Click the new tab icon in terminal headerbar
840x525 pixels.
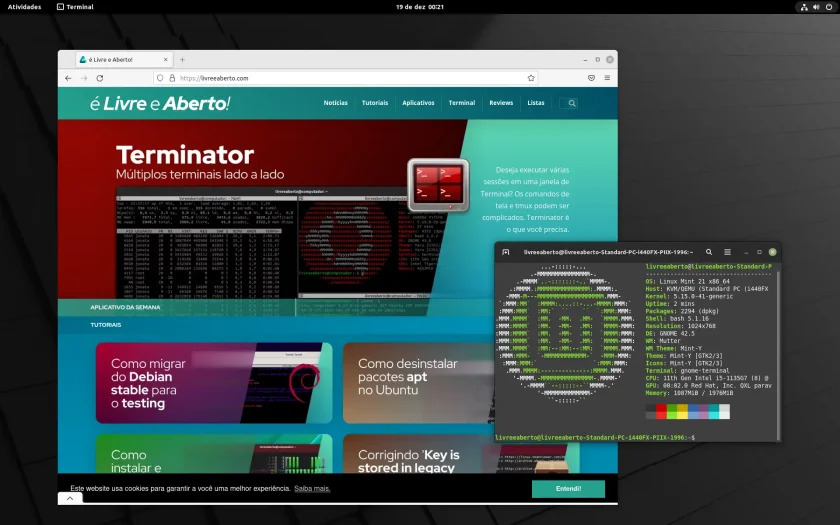[x=505, y=252]
